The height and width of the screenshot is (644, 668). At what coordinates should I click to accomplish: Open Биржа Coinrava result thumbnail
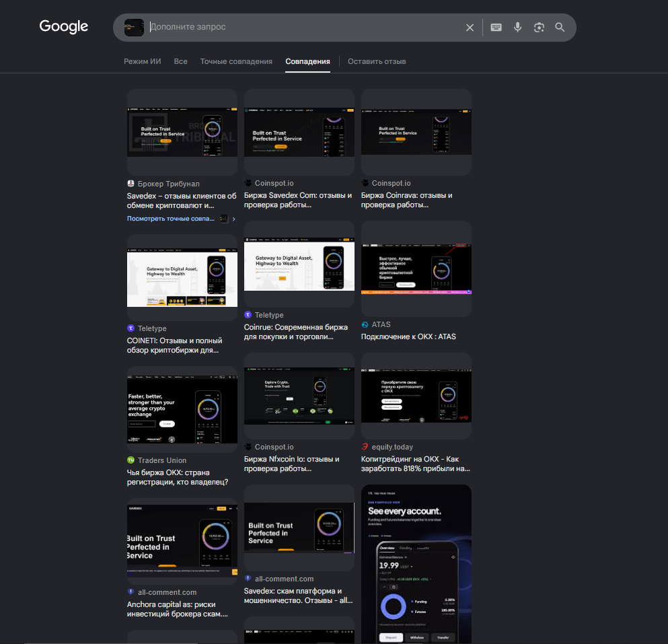[416, 132]
